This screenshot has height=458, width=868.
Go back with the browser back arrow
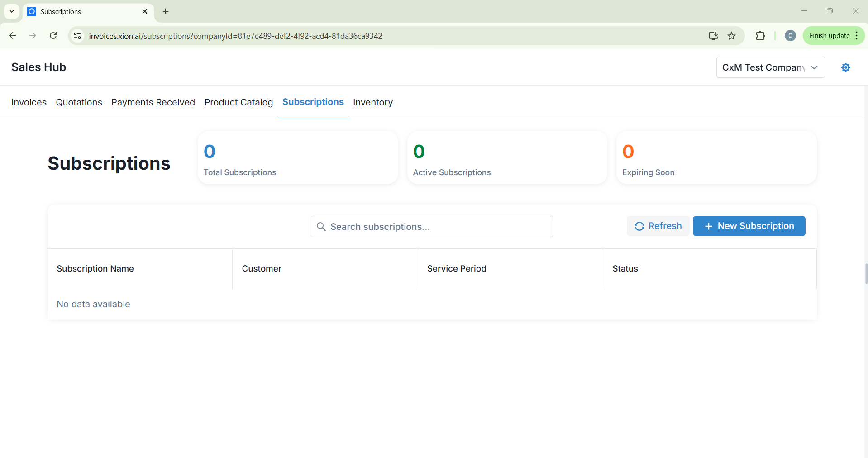[x=13, y=36]
